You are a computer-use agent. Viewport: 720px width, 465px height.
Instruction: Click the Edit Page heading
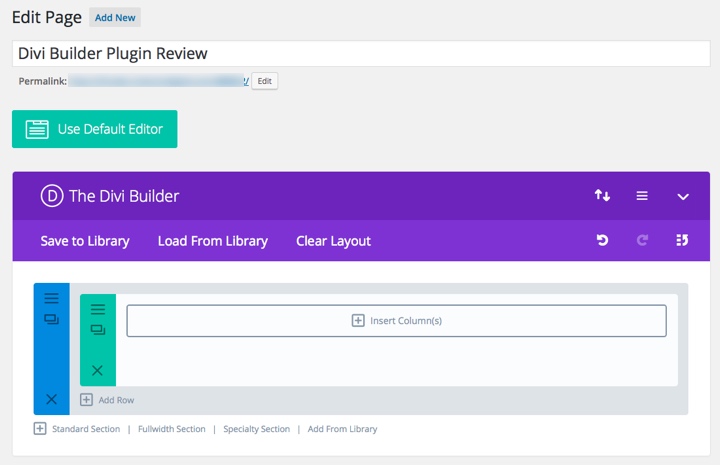pyautogui.click(x=47, y=17)
